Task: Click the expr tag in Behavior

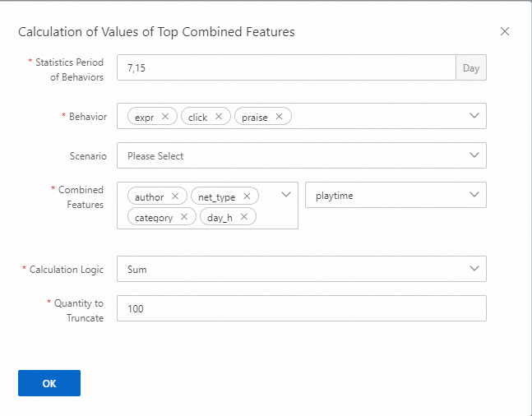Action: coord(144,117)
